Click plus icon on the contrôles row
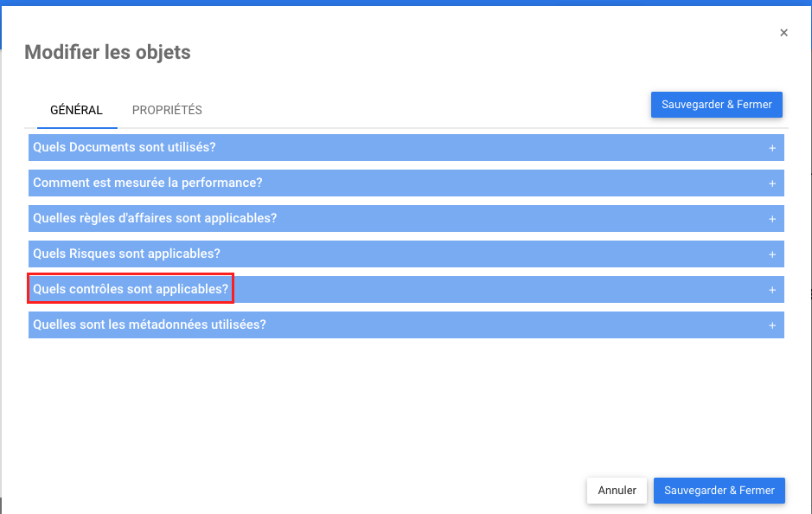The image size is (812, 514). click(x=772, y=290)
